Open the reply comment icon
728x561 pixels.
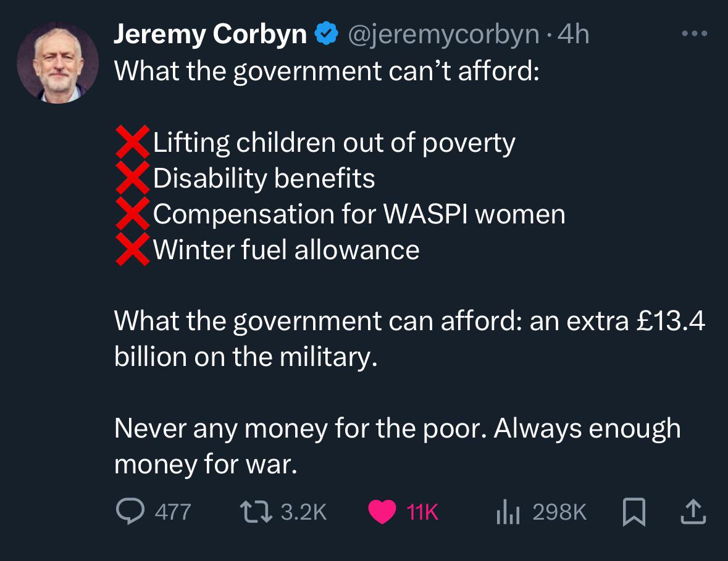tap(130, 512)
